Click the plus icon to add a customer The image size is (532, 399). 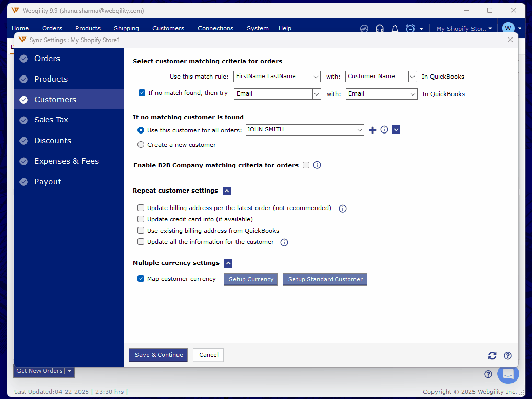(373, 130)
